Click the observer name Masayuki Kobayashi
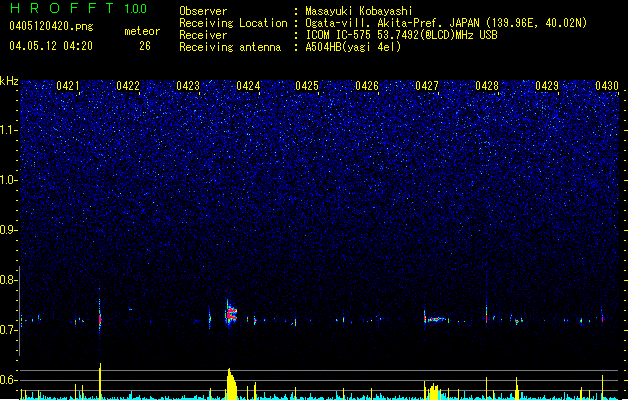This screenshot has width=629, height=400. point(359,11)
